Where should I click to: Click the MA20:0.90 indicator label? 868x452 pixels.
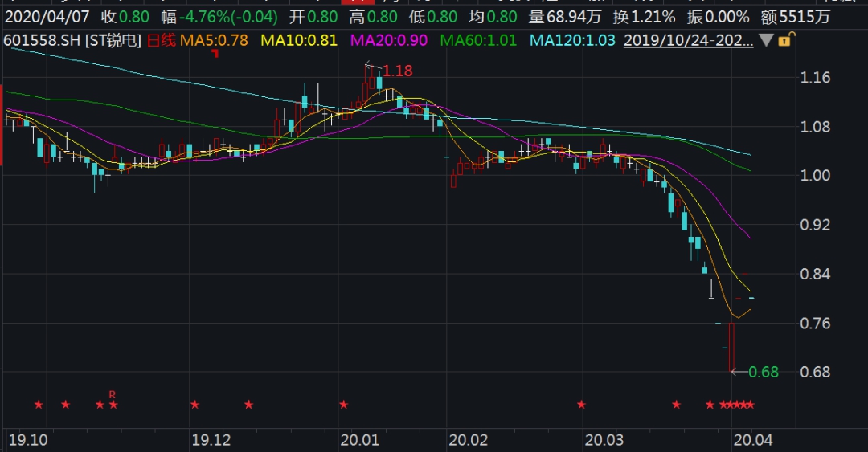tap(389, 40)
